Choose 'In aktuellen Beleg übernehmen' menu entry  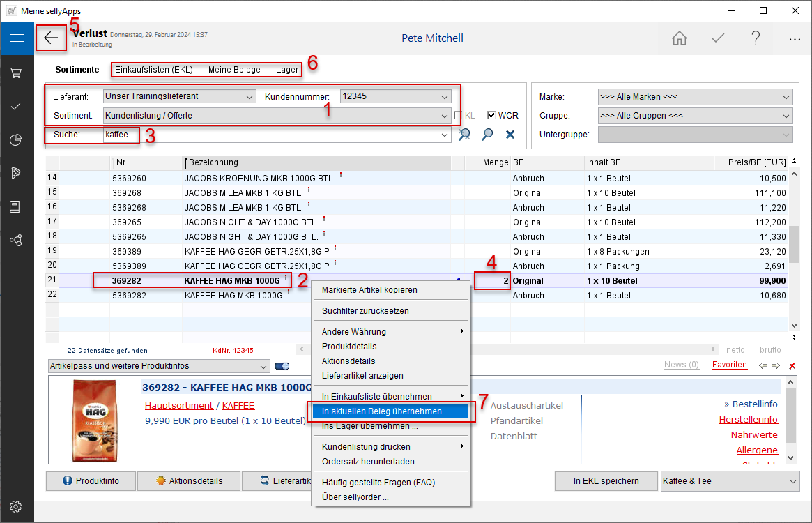tap(382, 411)
